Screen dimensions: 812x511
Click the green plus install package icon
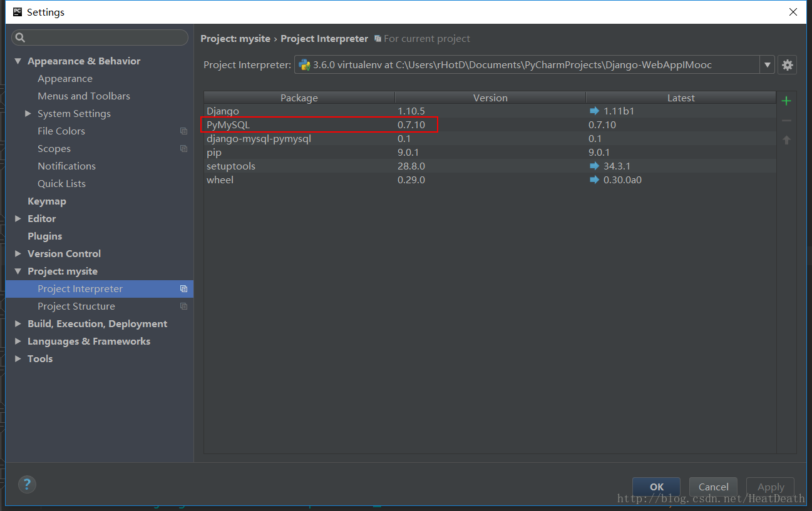[x=786, y=101]
